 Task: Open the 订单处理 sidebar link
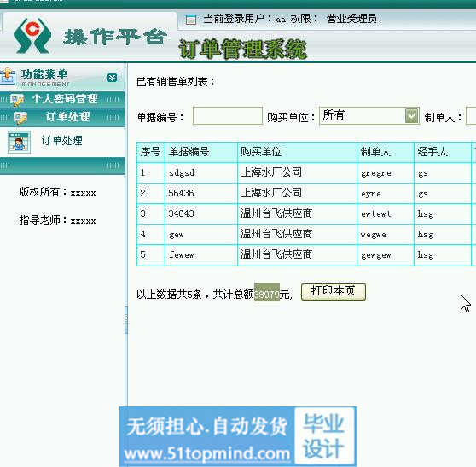[61, 140]
